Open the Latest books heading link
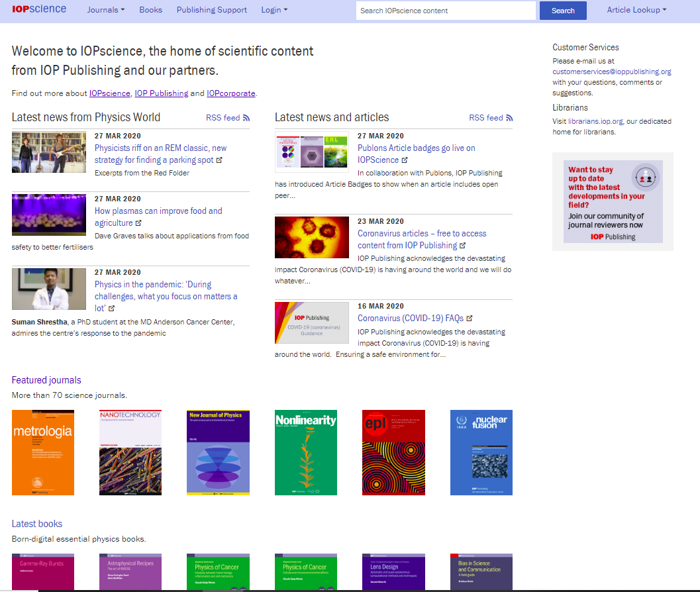 (x=37, y=524)
